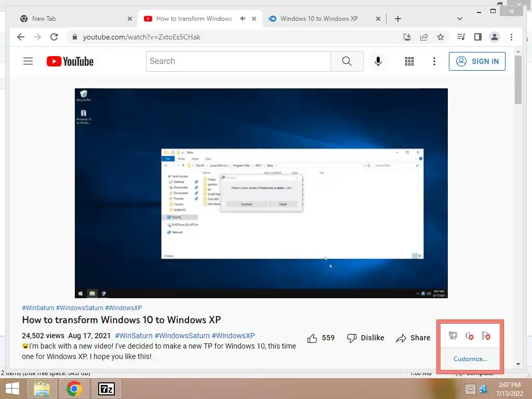The image size is (532, 399).
Task: Open the Chrome three-dot menu
Action: pos(511,37)
